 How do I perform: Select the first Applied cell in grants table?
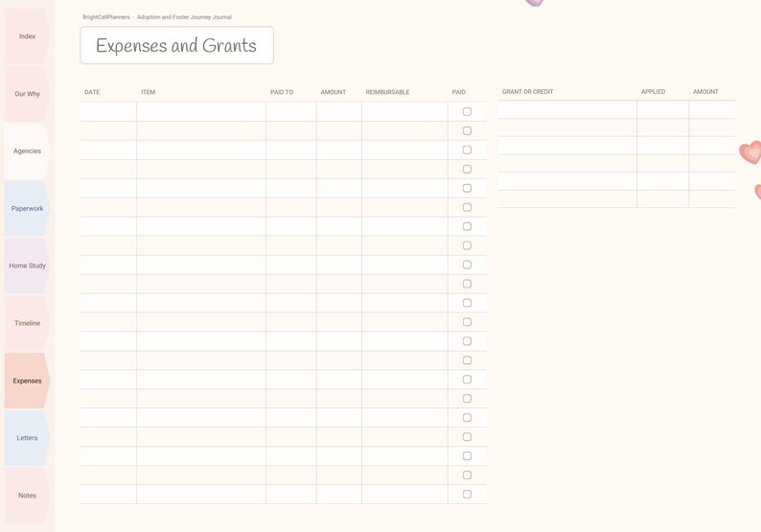click(x=663, y=109)
